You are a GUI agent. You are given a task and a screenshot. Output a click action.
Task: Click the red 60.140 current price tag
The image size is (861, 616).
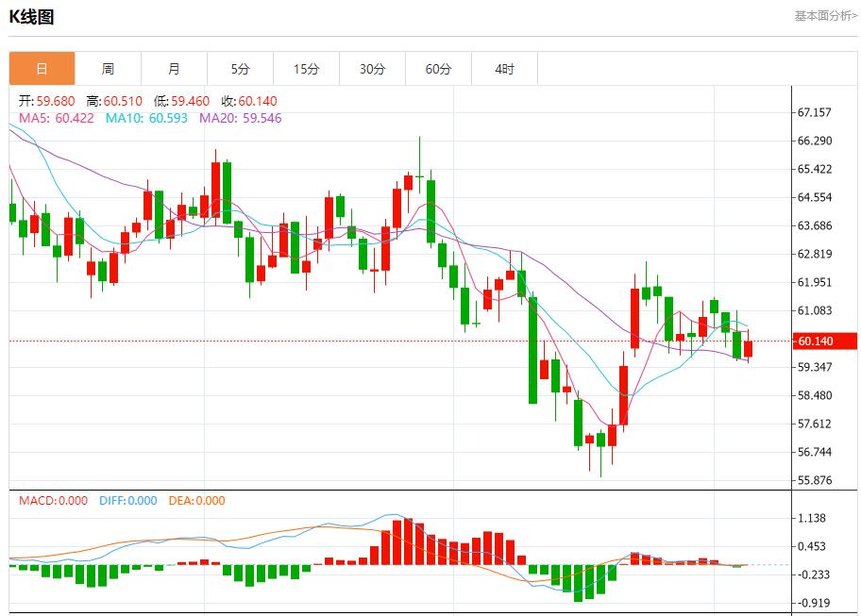coord(824,341)
